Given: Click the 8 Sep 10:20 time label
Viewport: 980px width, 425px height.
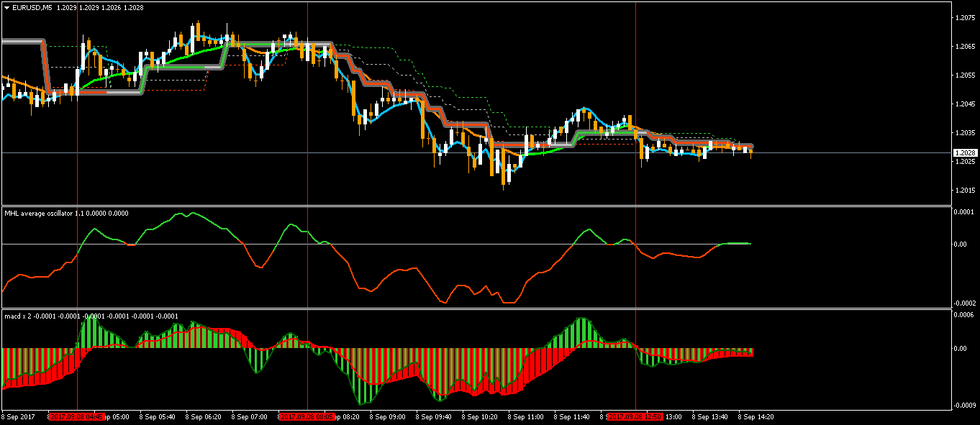Looking at the screenshot, I should click(480, 416).
